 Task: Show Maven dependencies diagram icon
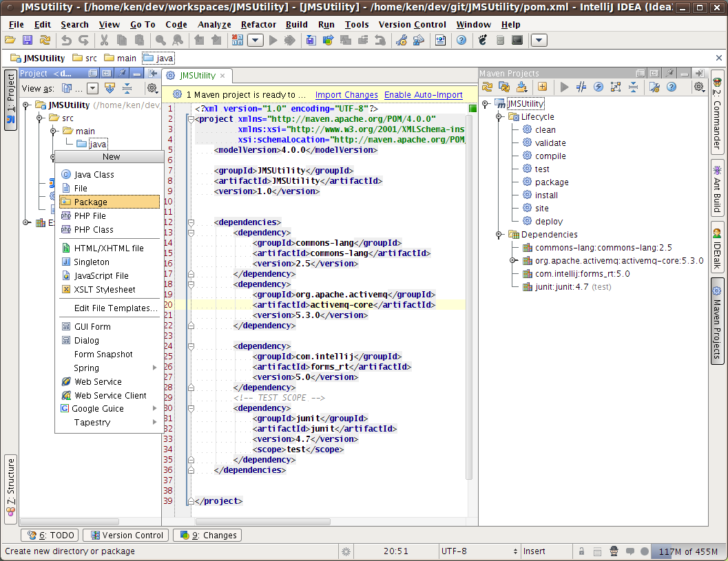616,87
